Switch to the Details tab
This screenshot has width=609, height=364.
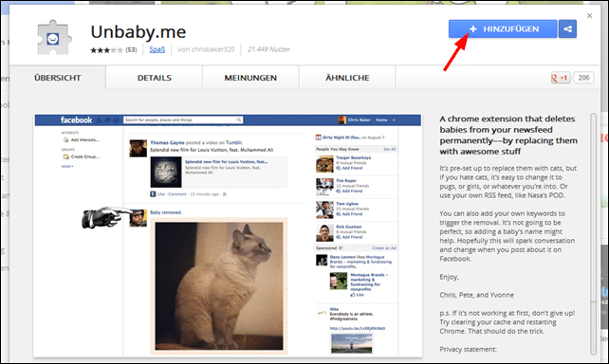coord(155,78)
